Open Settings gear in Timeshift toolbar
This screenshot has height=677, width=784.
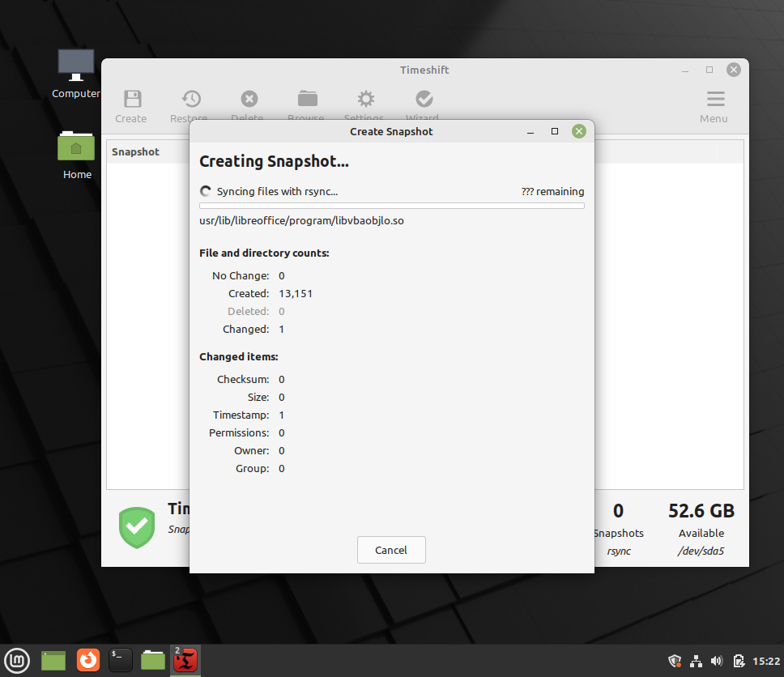pyautogui.click(x=365, y=99)
